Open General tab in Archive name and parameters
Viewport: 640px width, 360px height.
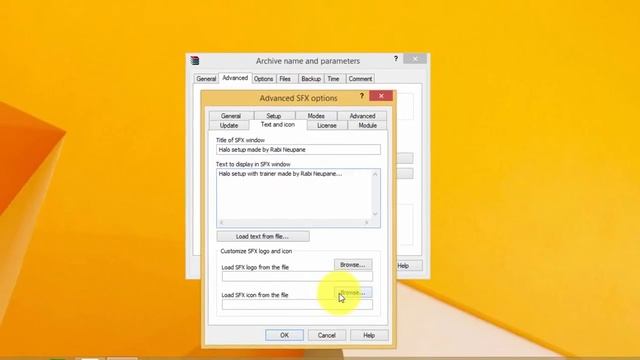point(206,79)
